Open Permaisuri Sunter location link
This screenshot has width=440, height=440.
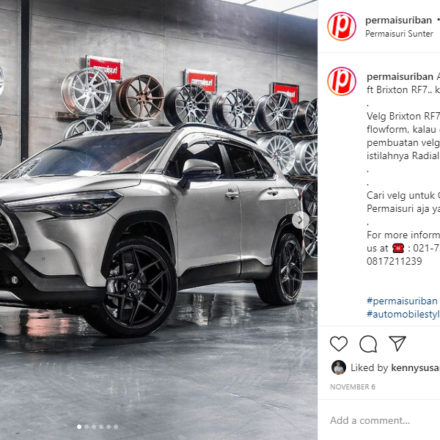coord(399,34)
